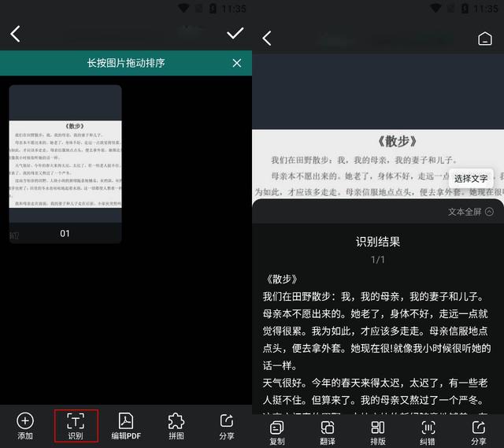This screenshot has height=448, width=504.
Task: Dismiss the 长按图片拖动排序 banner
Action: pyautogui.click(x=237, y=63)
